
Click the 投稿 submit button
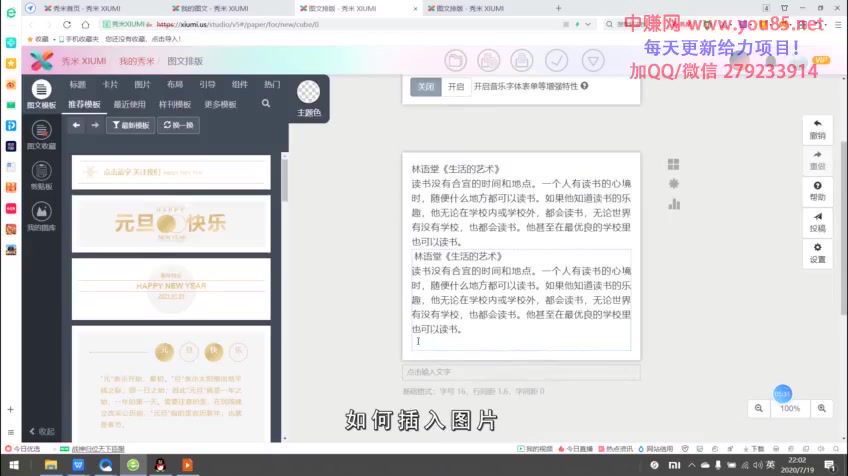click(818, 222)
